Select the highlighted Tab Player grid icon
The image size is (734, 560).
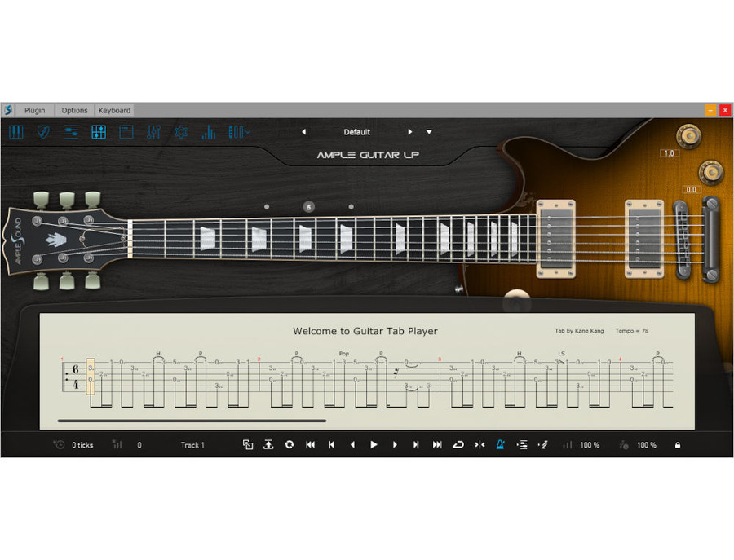coord(99,132)
